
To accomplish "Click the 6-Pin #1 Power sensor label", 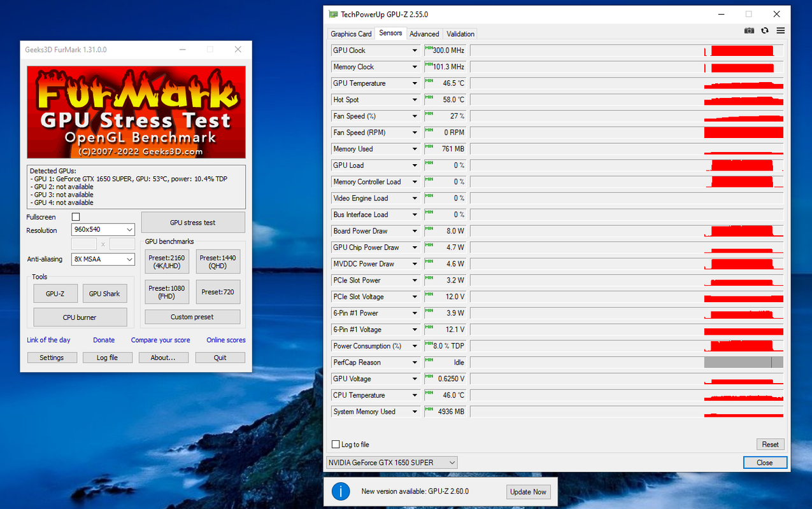I will click(x=355, y=313).
